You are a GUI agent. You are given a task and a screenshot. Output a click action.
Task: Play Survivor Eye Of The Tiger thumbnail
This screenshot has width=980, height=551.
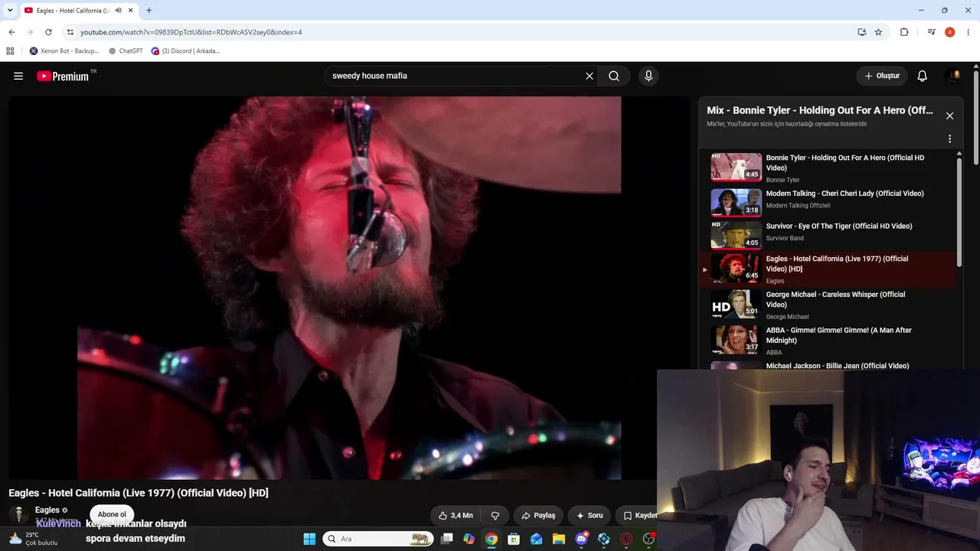pos(737,235)
